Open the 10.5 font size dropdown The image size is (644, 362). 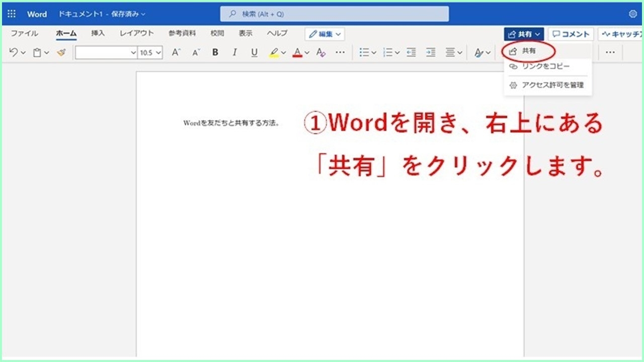(x=150, y=52)
